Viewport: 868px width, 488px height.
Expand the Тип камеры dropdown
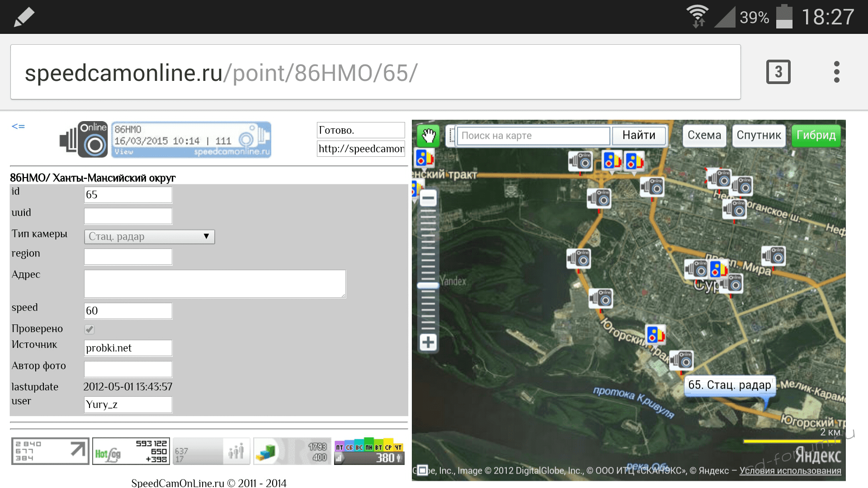click(149, 236)
